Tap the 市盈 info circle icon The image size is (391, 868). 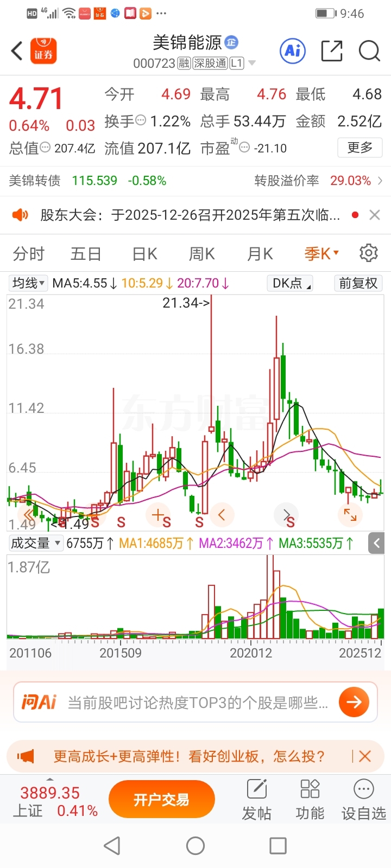(x=244, y=147)
